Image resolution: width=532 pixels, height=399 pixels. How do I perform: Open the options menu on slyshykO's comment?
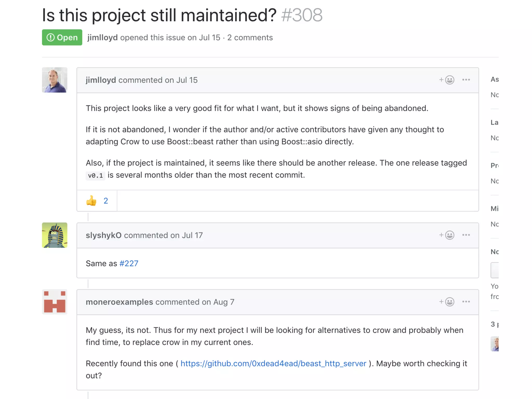(466, 235)
